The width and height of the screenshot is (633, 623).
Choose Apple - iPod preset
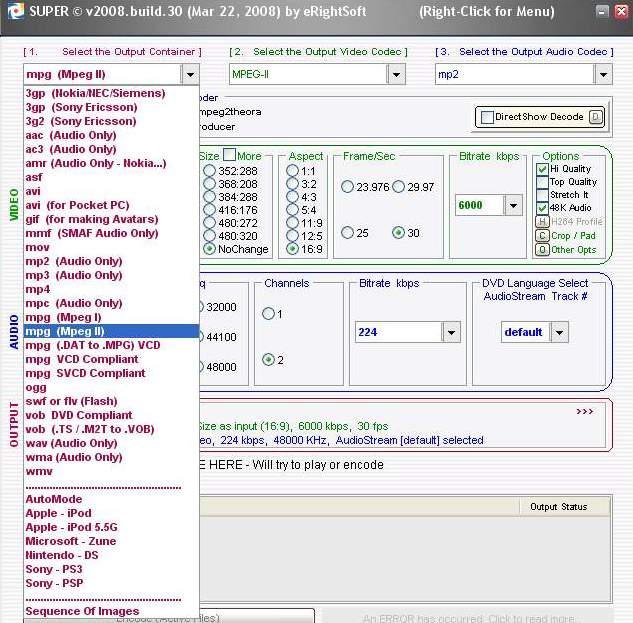111,513
